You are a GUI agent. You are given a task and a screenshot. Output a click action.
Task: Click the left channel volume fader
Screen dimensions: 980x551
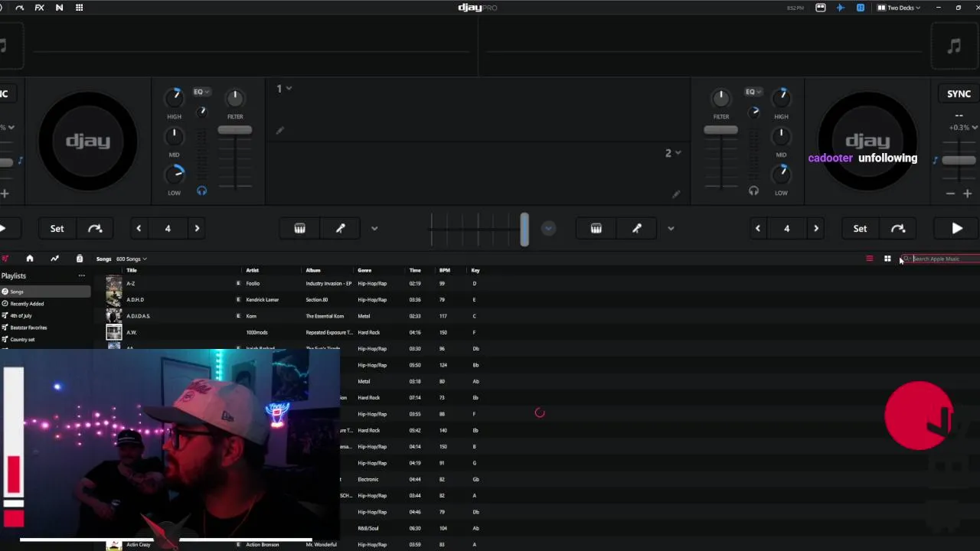pyautogui.click(x=235, y=130)
